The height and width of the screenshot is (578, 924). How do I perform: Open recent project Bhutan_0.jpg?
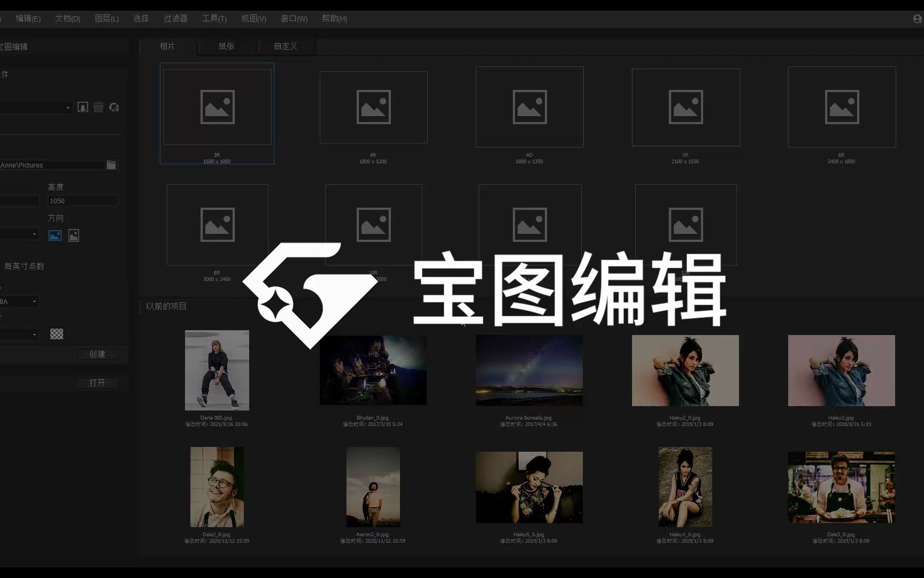[373, 370]
